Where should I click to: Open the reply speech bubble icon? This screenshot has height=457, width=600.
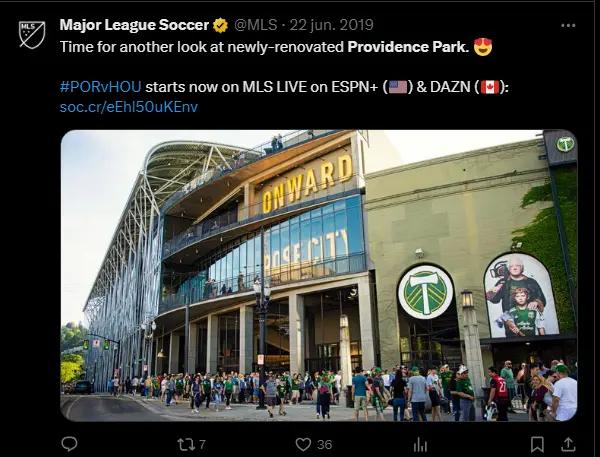point(69,444)
